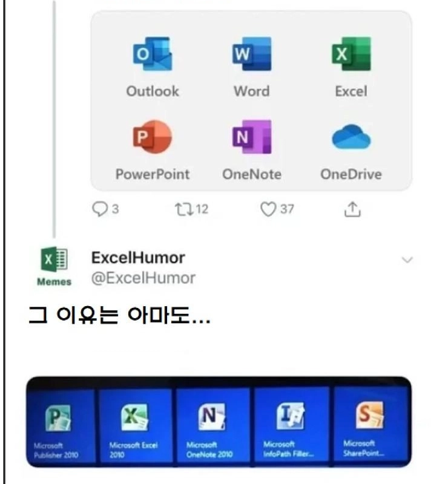Launch the Microsoft Excel 2010 tile
The image size is (448, 484).
pos(136,426)
